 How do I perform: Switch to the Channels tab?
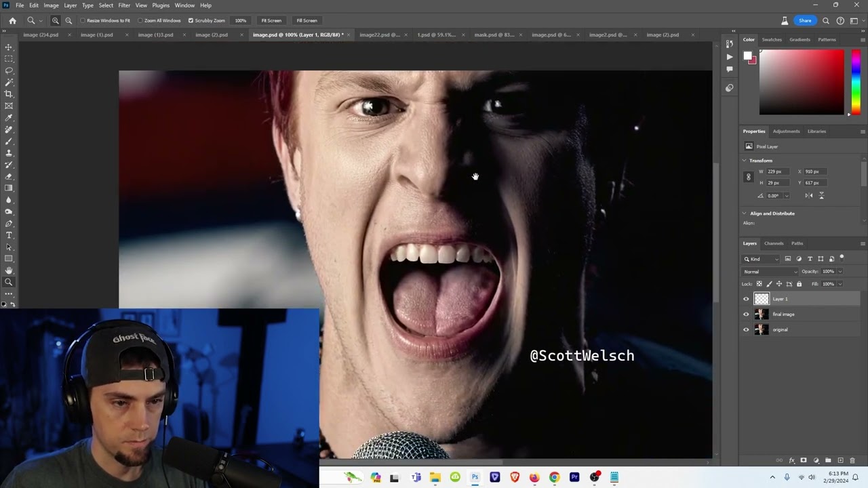point(774,243)
